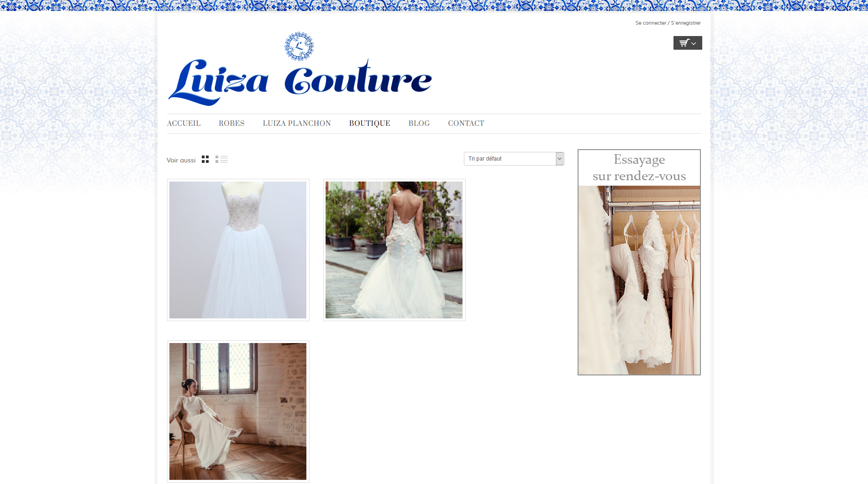Open the Tri par défaut sort dropdown
This screenshot has height=484, width=868.
tap(510, 159)
